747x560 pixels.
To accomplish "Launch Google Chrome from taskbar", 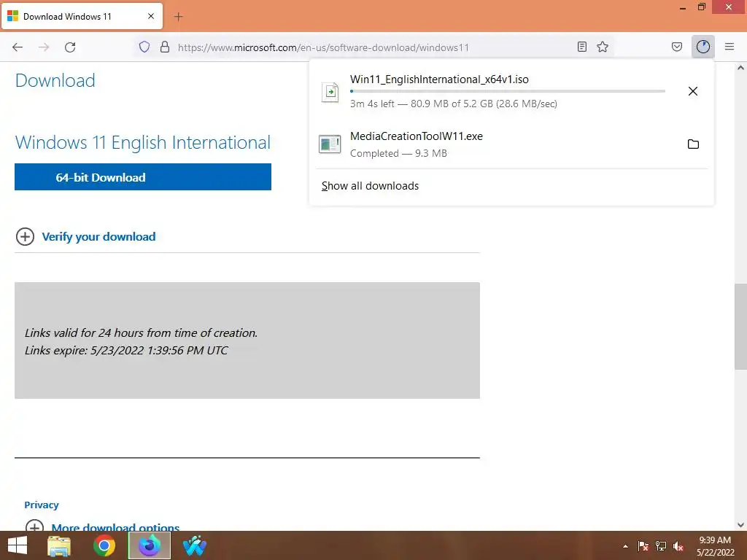I will click(x=104, y=545).
